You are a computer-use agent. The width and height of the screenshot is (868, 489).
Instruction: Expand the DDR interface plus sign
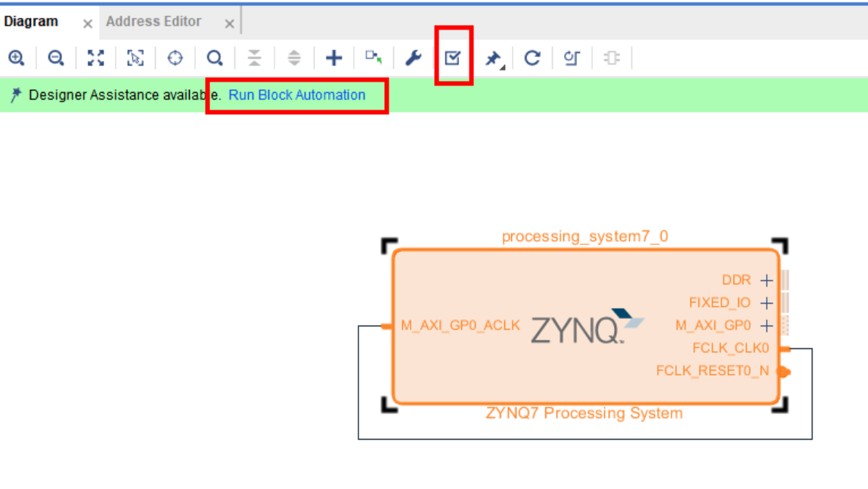[767, 280]
